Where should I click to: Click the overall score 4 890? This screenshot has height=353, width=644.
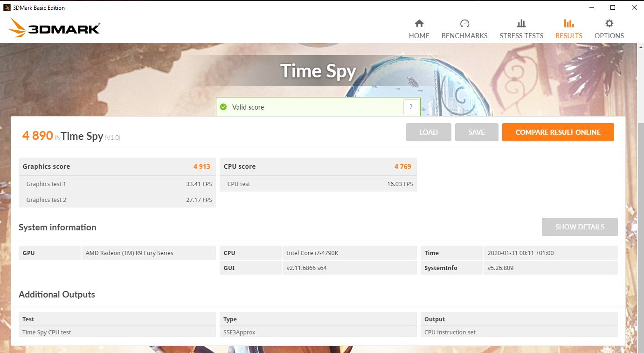pos(37,136)
